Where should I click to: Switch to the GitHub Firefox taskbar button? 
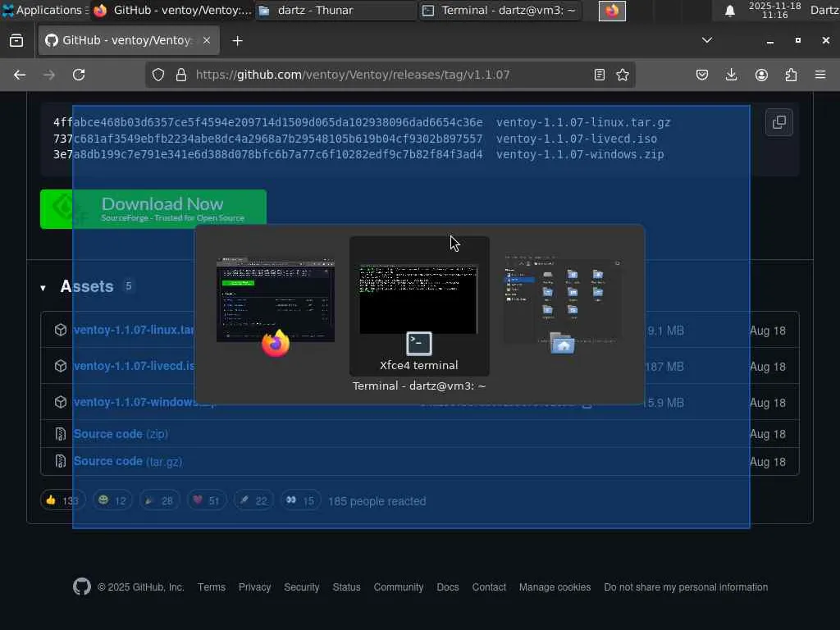click(172, 10)
